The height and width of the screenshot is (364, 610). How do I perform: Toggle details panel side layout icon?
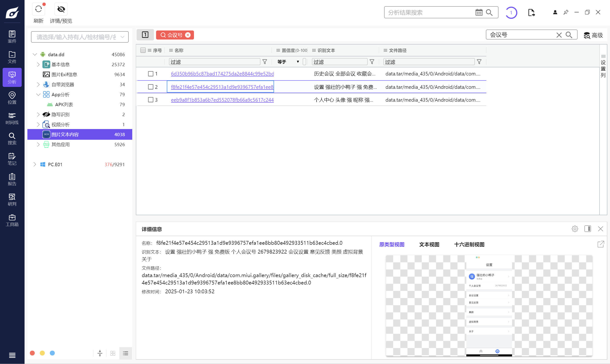point(588,229)
